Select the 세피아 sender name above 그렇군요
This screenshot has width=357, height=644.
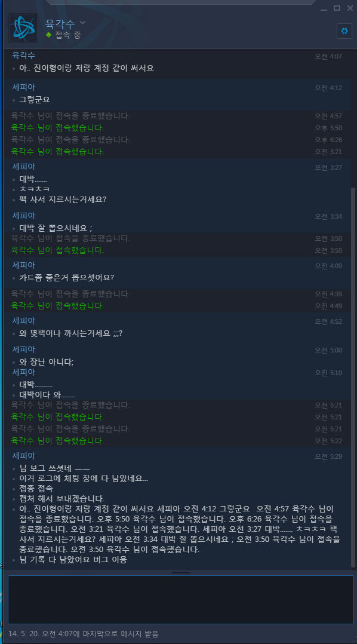click(24, 87)
